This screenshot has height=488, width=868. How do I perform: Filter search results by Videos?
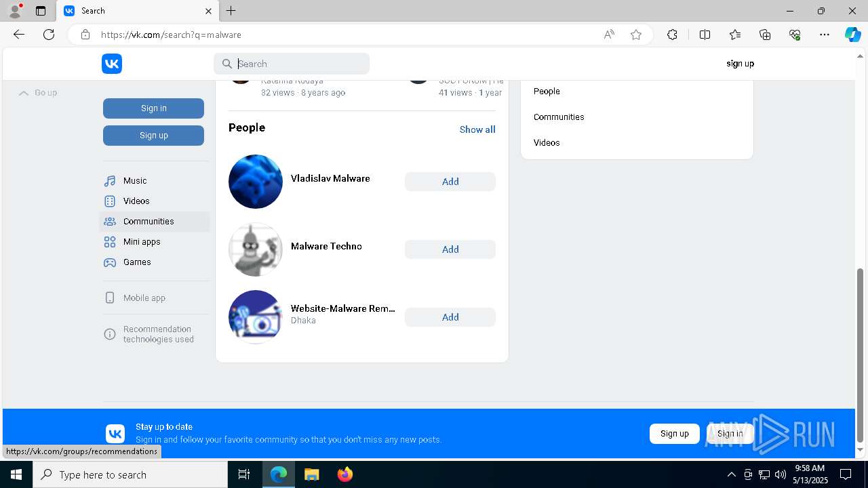547,143
